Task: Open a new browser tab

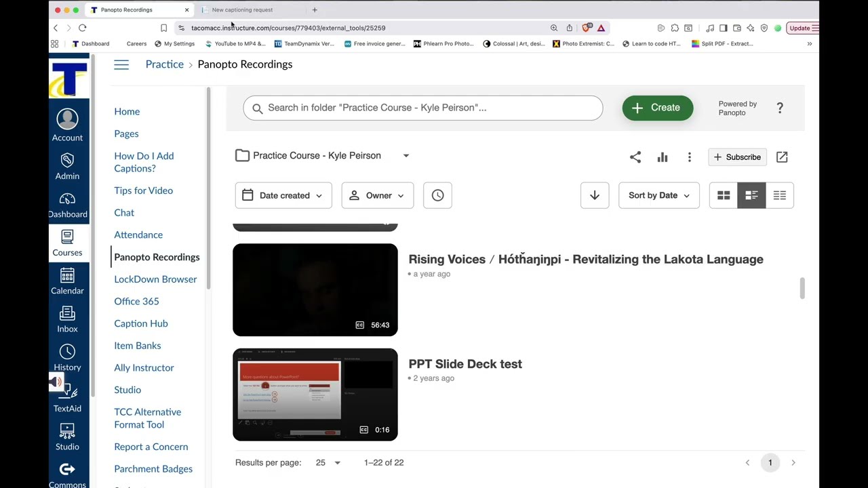Action: click(x=315, y=9)
